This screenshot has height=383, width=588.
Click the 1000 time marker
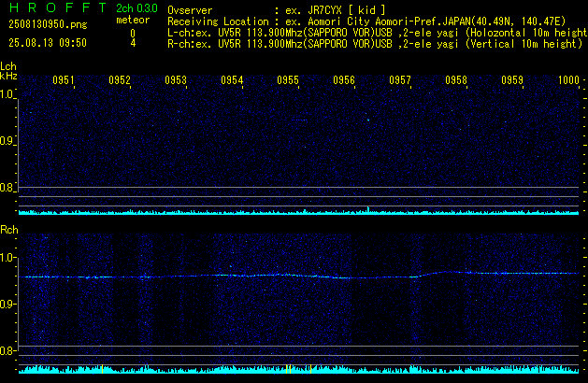tap(568, 80)
